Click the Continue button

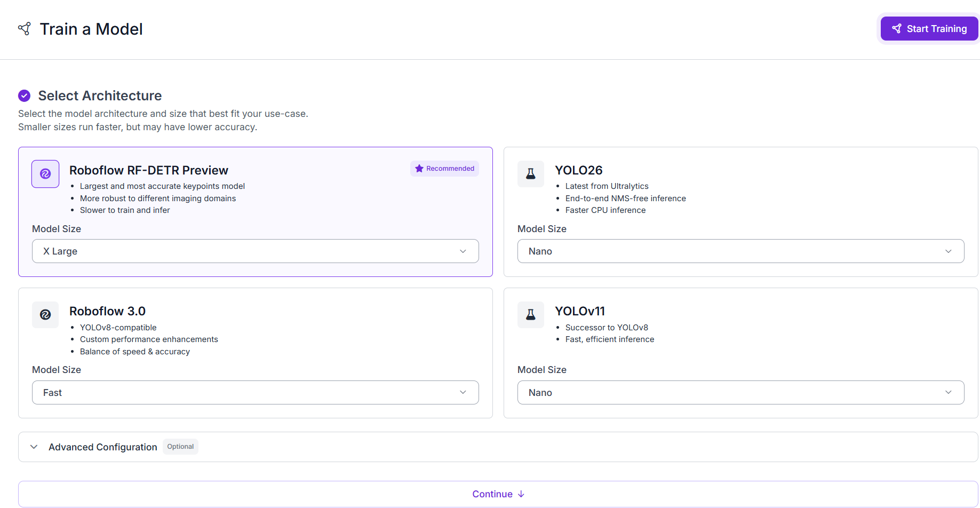pyautogui.click(x=498, y=494)
